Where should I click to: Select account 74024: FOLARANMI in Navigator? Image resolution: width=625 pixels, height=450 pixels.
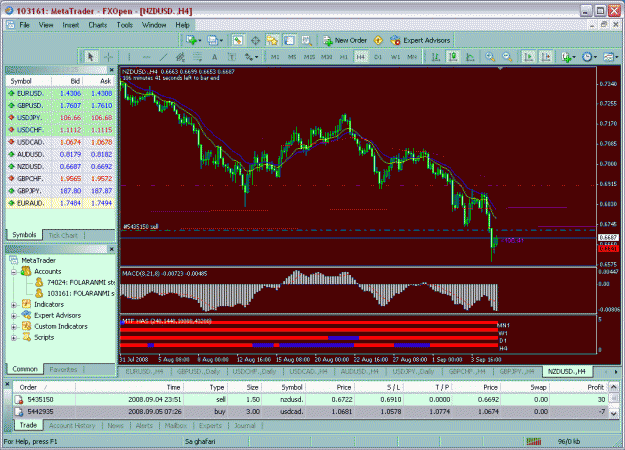(75, 283)
